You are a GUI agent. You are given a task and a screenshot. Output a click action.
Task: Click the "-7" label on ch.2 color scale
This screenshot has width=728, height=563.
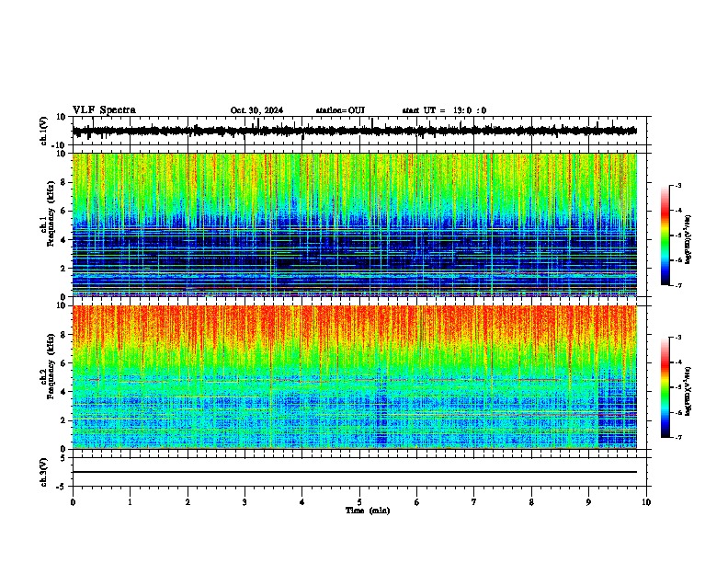point(678,437)
